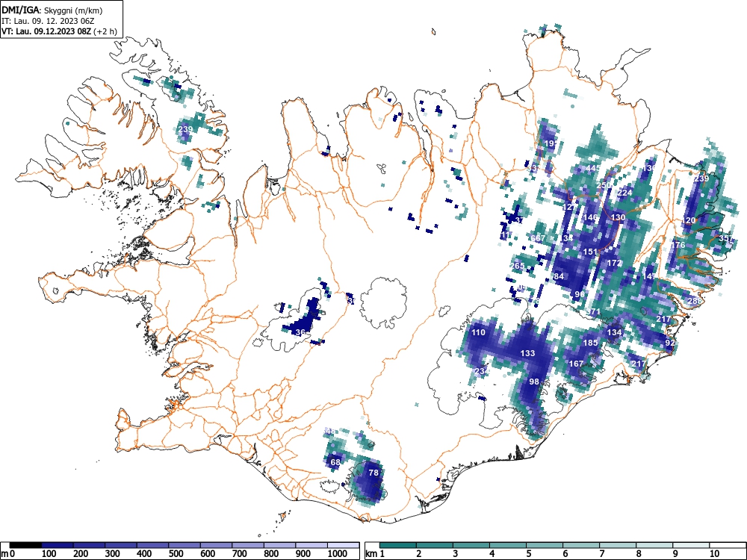Click the '36' value on the central glacier

click(x=300, y=332)
